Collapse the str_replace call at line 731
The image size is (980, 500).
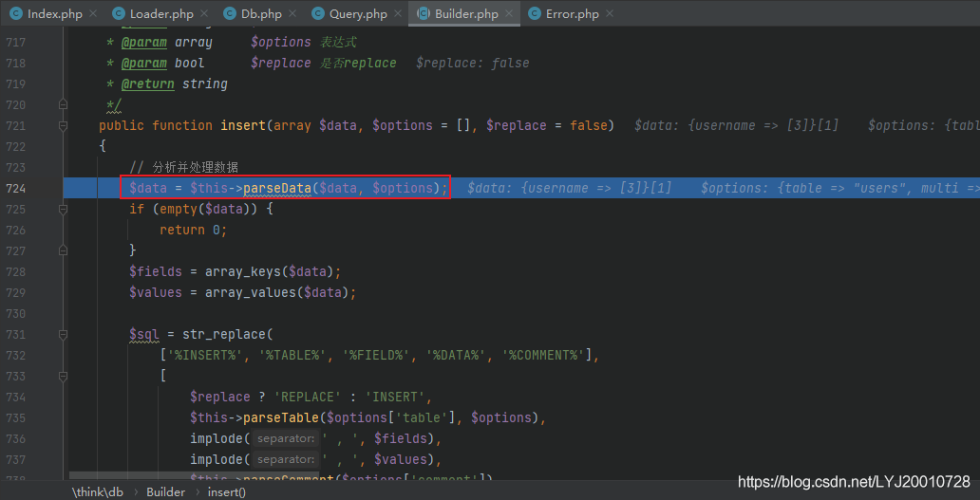[63, 334]
